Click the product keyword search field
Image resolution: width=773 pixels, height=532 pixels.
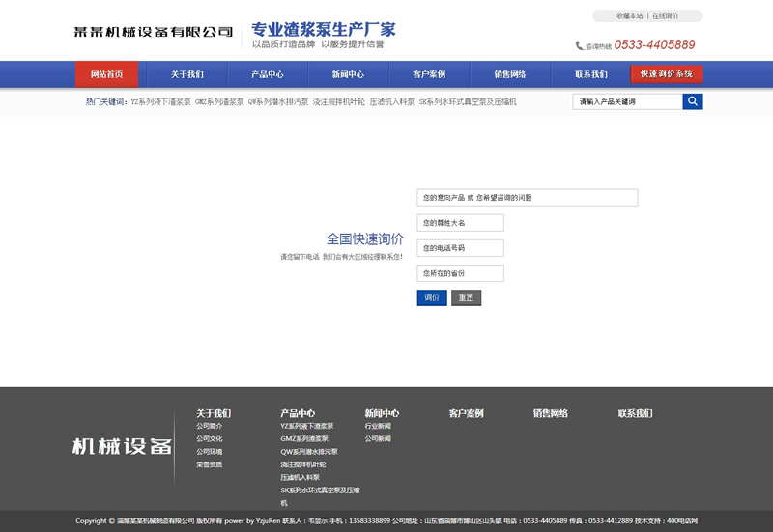pyautogui.click(x=627, y=101)
